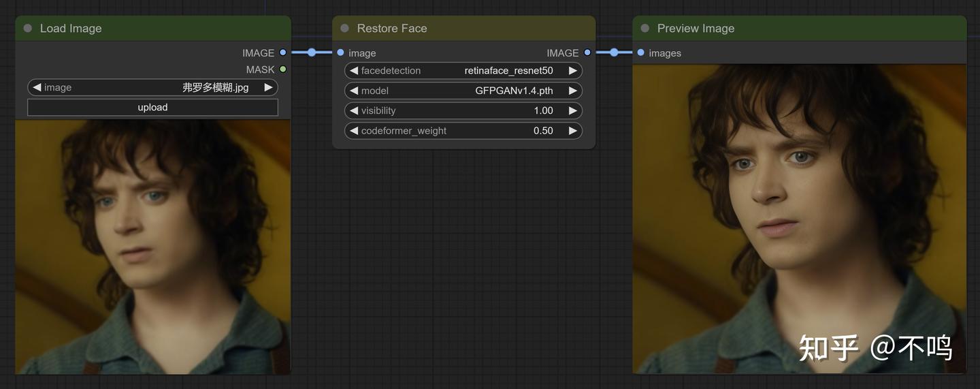Viewport: 980px width, 389px height.
Task: Click the restored output image in Preview Image
Action: point(800,219)
